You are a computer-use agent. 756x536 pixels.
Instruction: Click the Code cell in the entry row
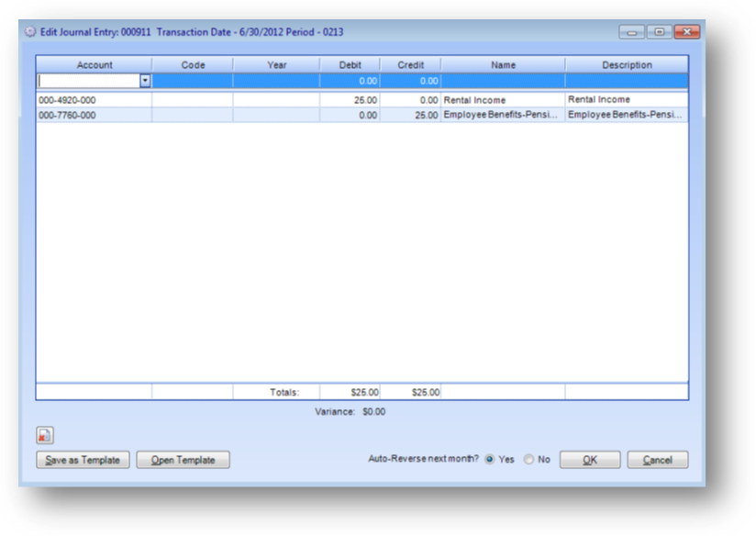(x=193, y=81)
